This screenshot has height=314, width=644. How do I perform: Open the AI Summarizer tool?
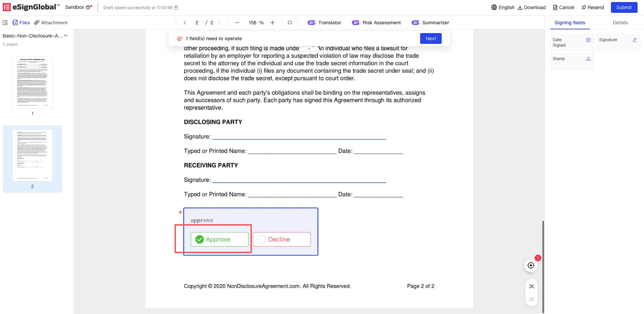[x=431, y=23]
